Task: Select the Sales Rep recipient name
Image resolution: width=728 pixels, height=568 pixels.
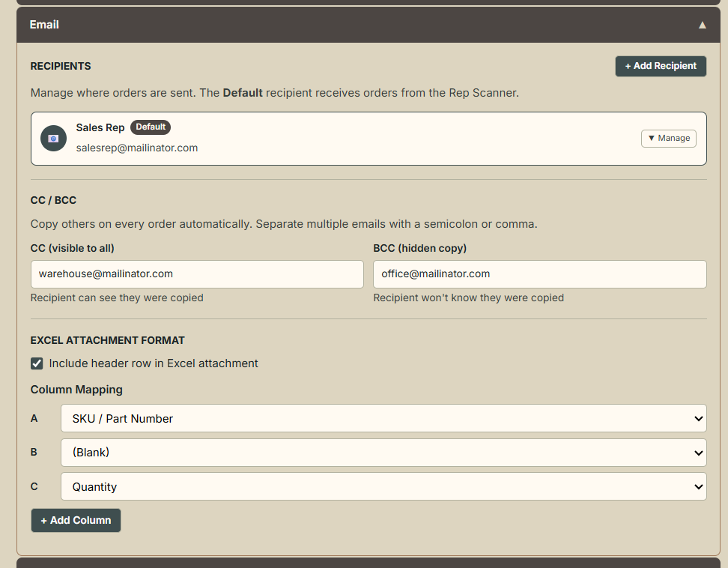Action: 100,127
